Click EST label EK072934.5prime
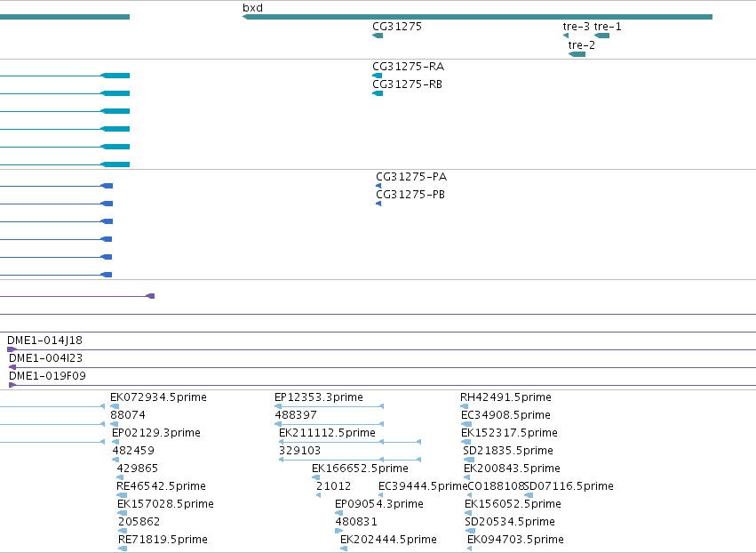 158,397
